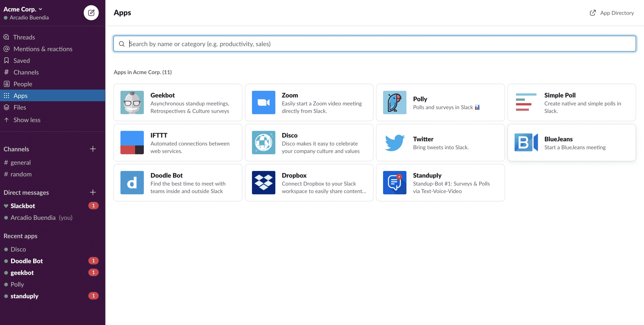Click the Mentions & reactions at-sign icon

pyautogui.click(x=6, y=49)
